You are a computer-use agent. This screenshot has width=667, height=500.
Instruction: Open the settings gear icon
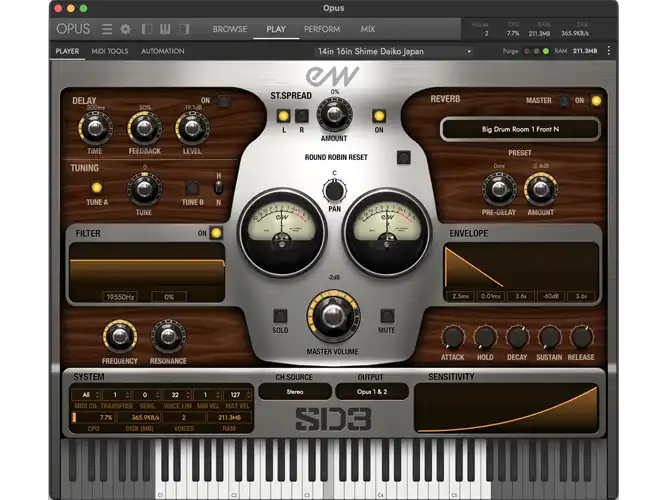[125, 29]
